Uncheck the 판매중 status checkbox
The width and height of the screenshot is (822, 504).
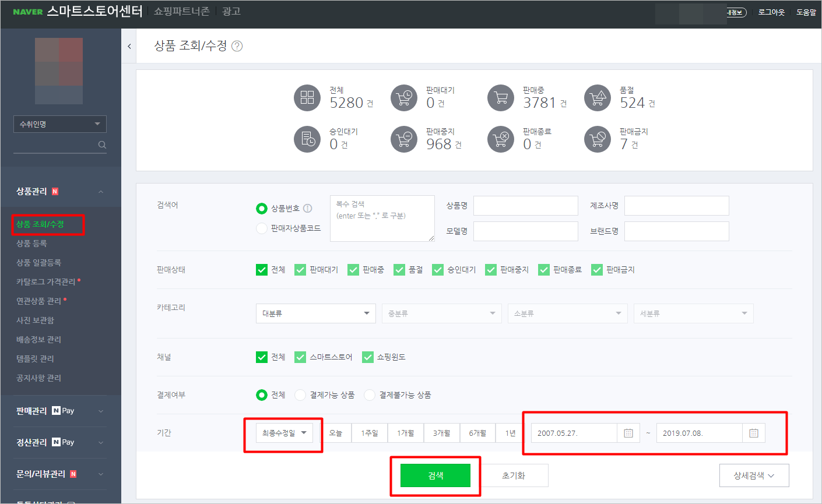pyautogui.click(x=353, y=270)
